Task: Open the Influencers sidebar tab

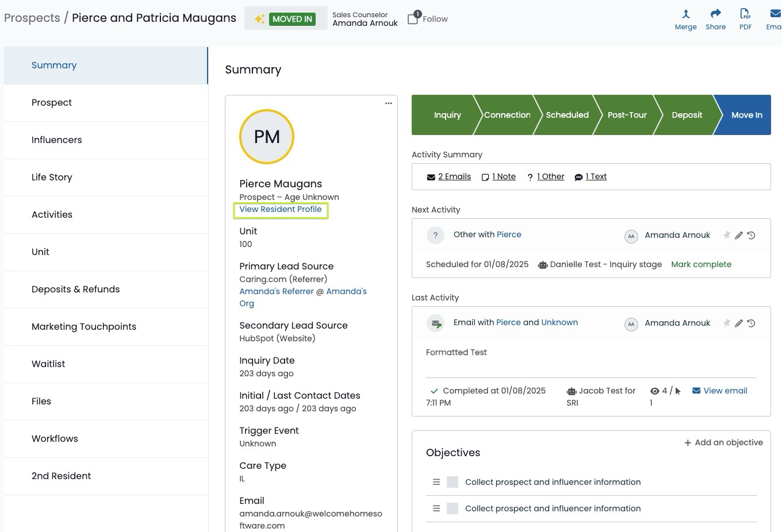Action: [106, 140]
